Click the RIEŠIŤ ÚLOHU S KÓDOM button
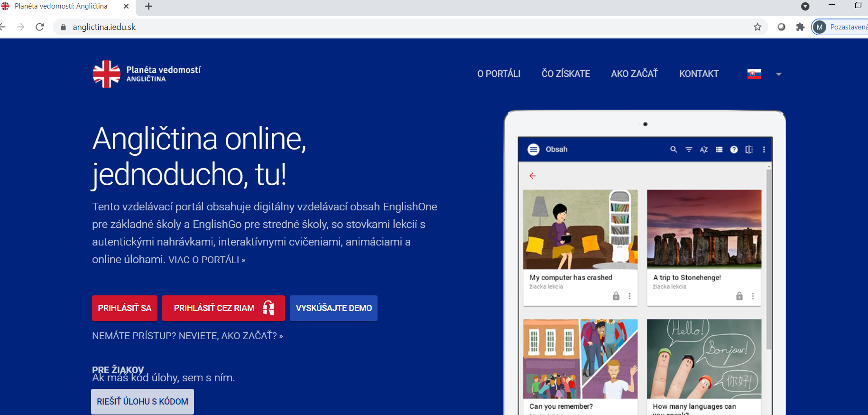 [142, 402]
